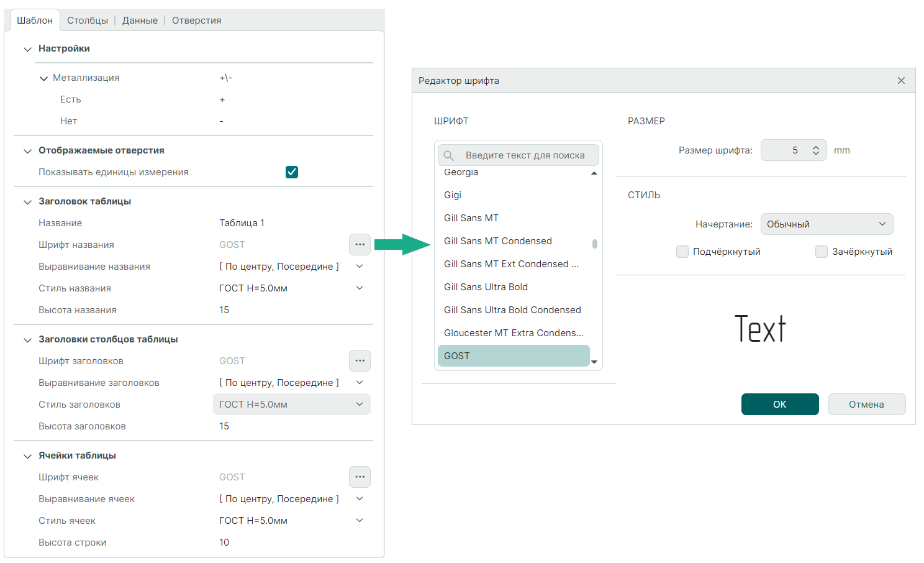Viewport: 924px width, 563px height.
Task: Switch to the Отверстия tab
Action: point(196,21)
